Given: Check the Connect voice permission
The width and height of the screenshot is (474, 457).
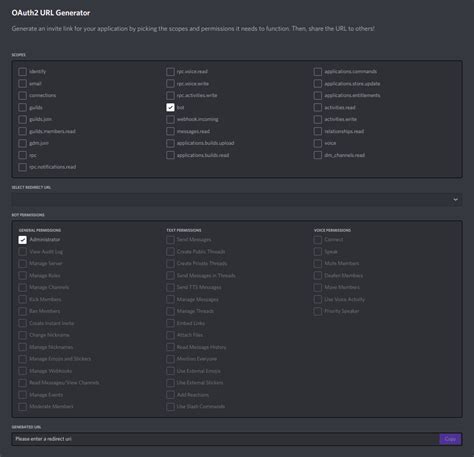Looking at the screenshot, I should [318, 240].
